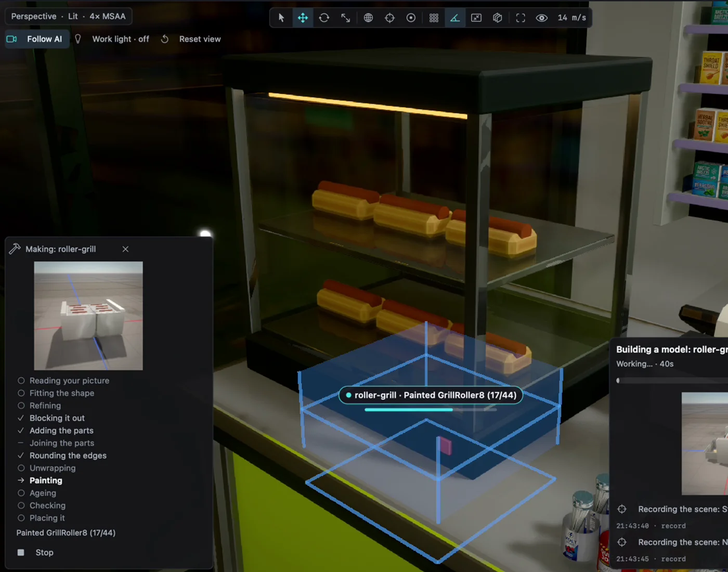Image resolution: width=728 pixels, height=572 pixels.
Task: Activate the four-arrow move tool
Action: click(x=303, y=18)
